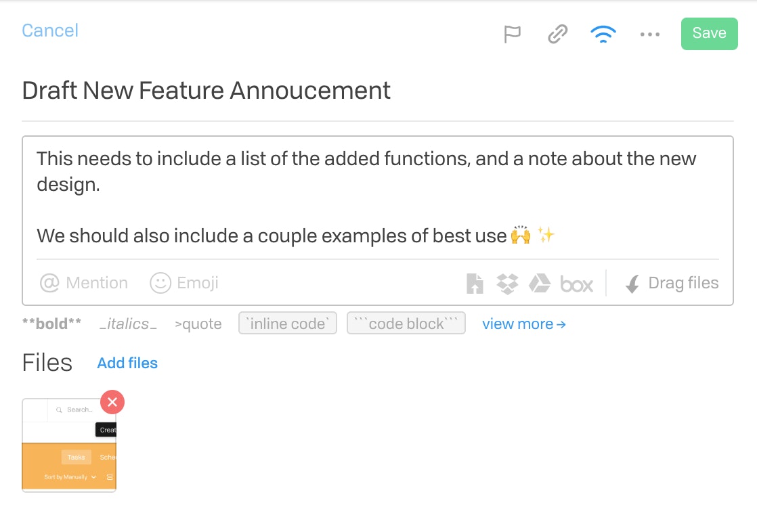Viewport: 757px width, 532px height.
Task: Click the Add files link
Action: pos(127,363)
